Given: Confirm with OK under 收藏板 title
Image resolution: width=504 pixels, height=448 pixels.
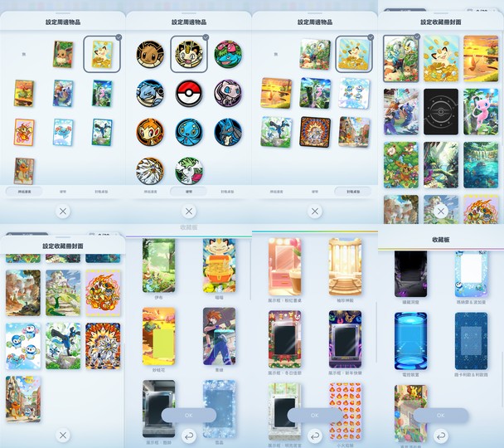Looking at the screenshot, I should click(441, 415).
